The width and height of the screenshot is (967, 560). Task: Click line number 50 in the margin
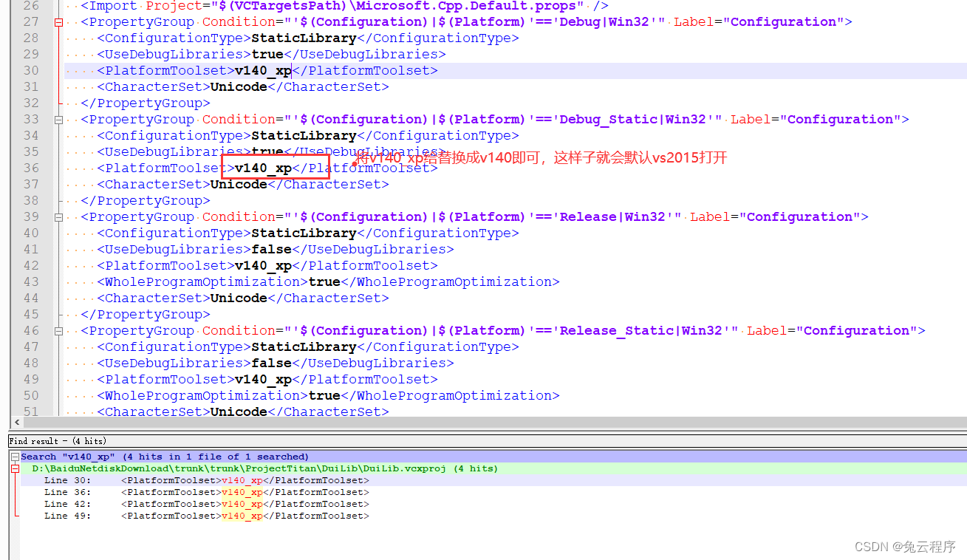pos(30,396)
